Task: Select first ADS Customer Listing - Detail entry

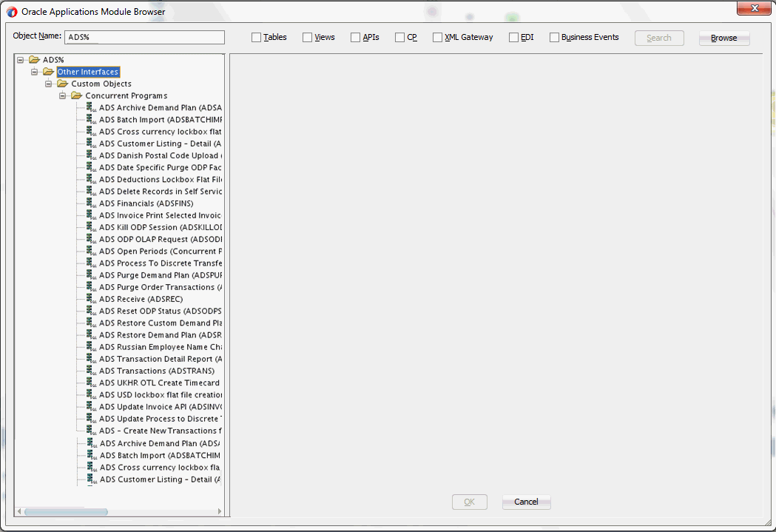Action: (161, 144)
